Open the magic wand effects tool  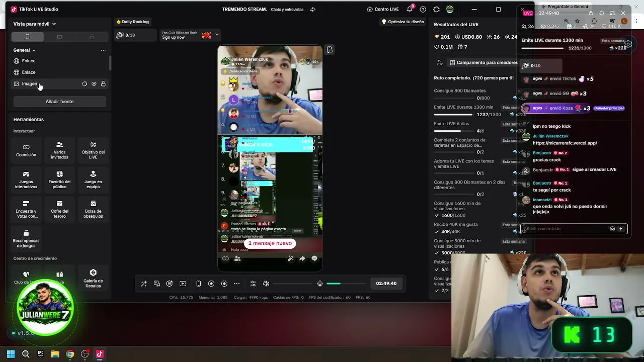click(144, 284)
